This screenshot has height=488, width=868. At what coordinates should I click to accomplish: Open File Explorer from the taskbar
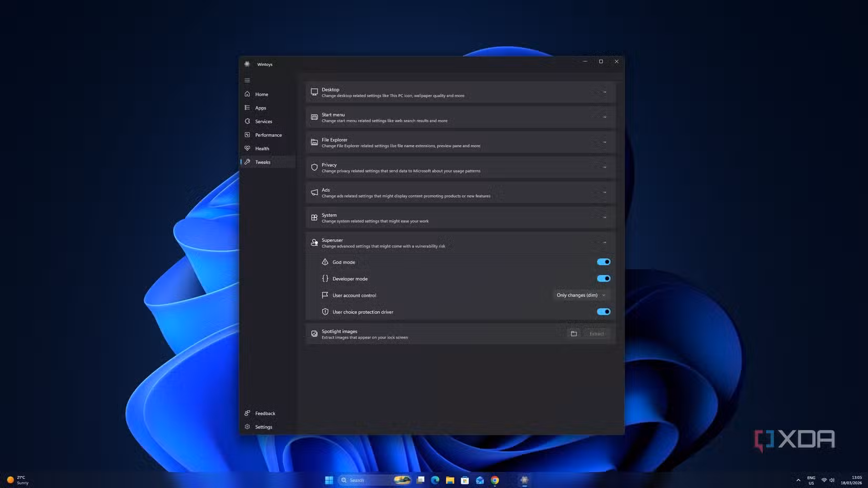click(450, 480)
